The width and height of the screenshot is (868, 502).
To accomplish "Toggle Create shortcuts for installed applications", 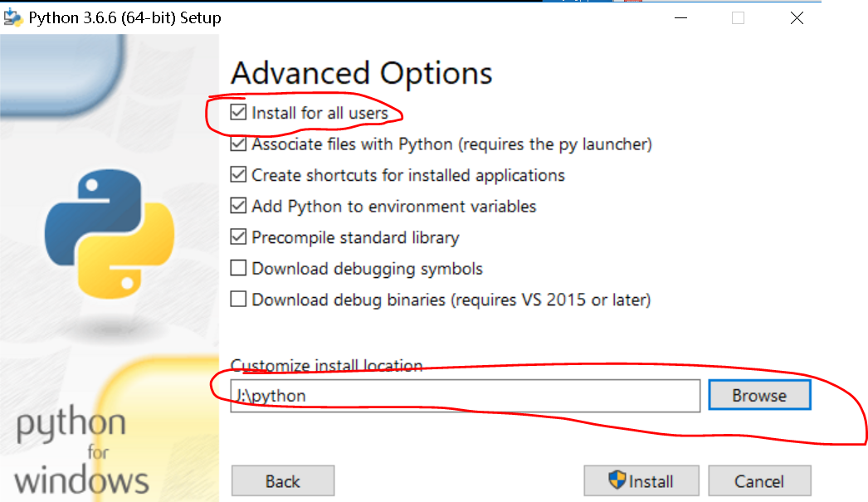I will (238, 175).
